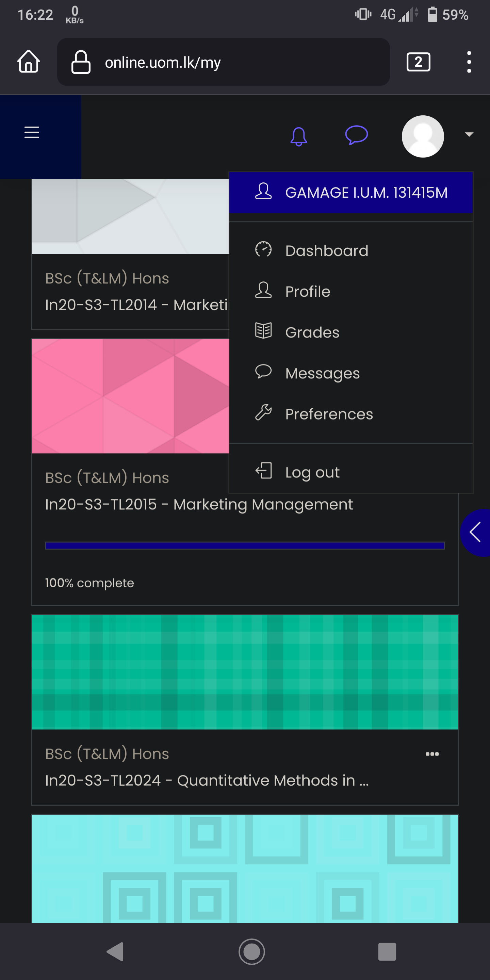
Task: Open Dashboard from user menu
Action: click(351, 251)
